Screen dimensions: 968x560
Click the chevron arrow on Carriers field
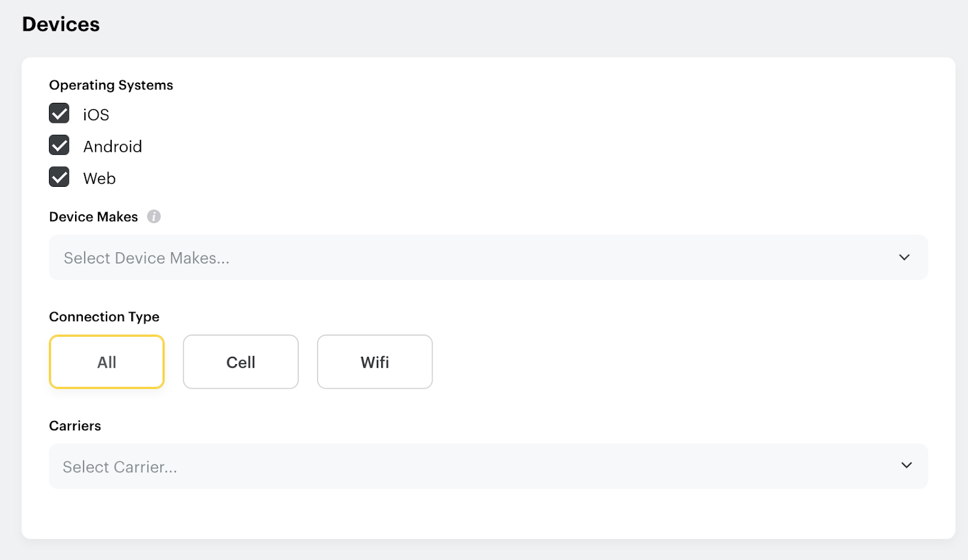click(x=906, y=465)
